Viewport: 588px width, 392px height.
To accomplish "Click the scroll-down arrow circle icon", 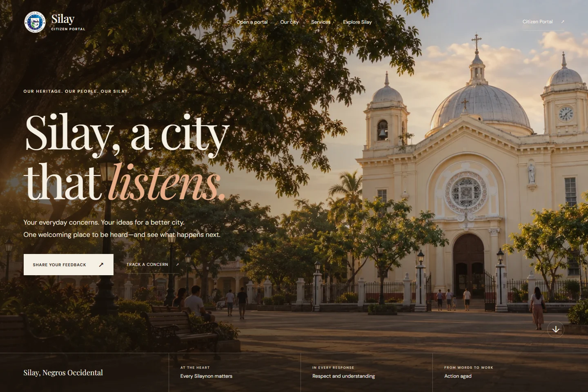I will coord(556,329).
